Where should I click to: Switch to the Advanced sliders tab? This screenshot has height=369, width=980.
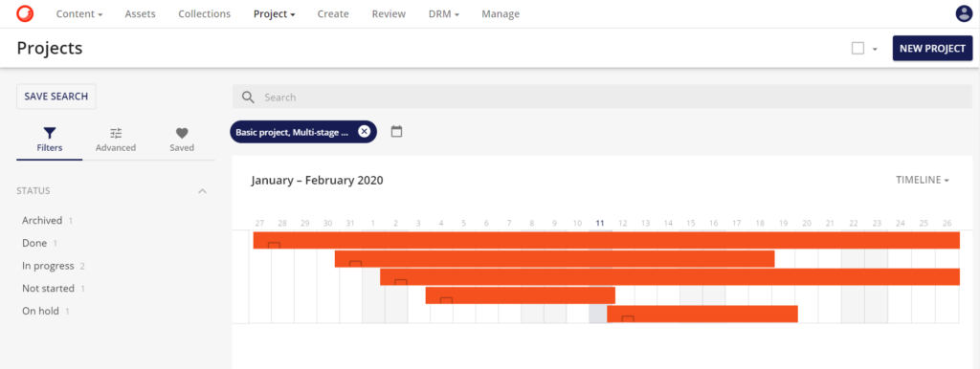[116, 140]
